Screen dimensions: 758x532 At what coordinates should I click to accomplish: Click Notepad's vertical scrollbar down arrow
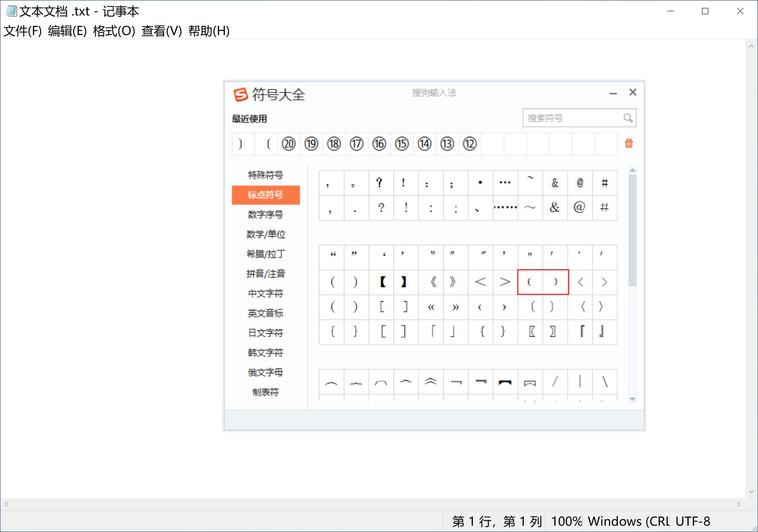(x=751, y=492)
